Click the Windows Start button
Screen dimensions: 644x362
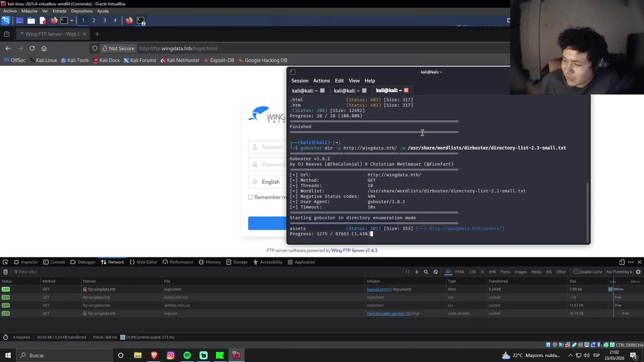pos(8,355)
